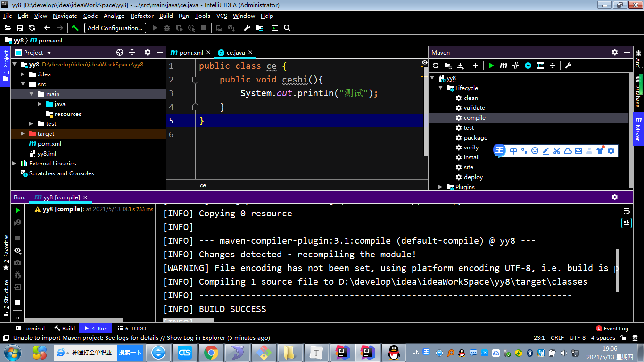Toggle Run panel layout icon
Screen dimensions: 644x362
[x=18, y=303]
